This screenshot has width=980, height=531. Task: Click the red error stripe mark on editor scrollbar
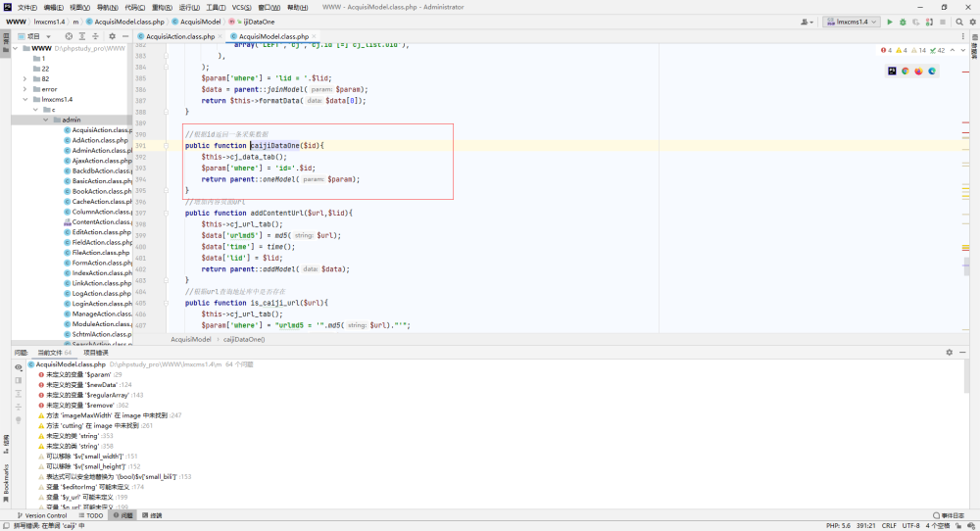(965, 122)
